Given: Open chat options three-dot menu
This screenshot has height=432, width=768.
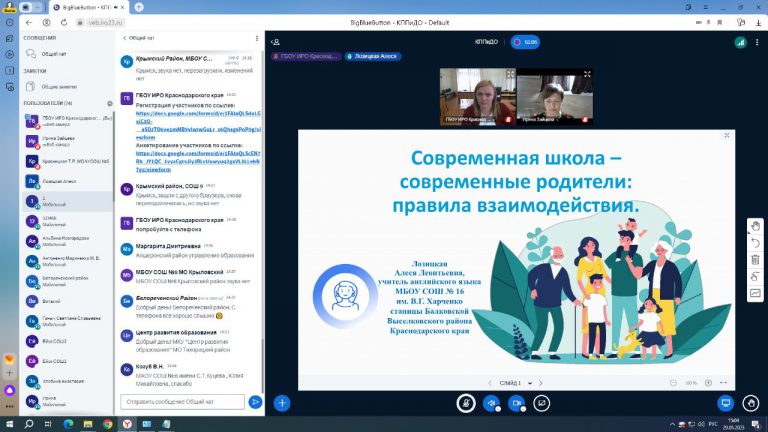Looking at the screenshot, I should point(260,38).
